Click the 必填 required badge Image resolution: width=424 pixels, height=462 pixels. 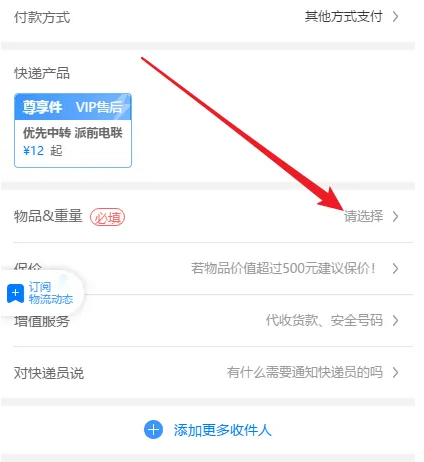coord(107,217)
